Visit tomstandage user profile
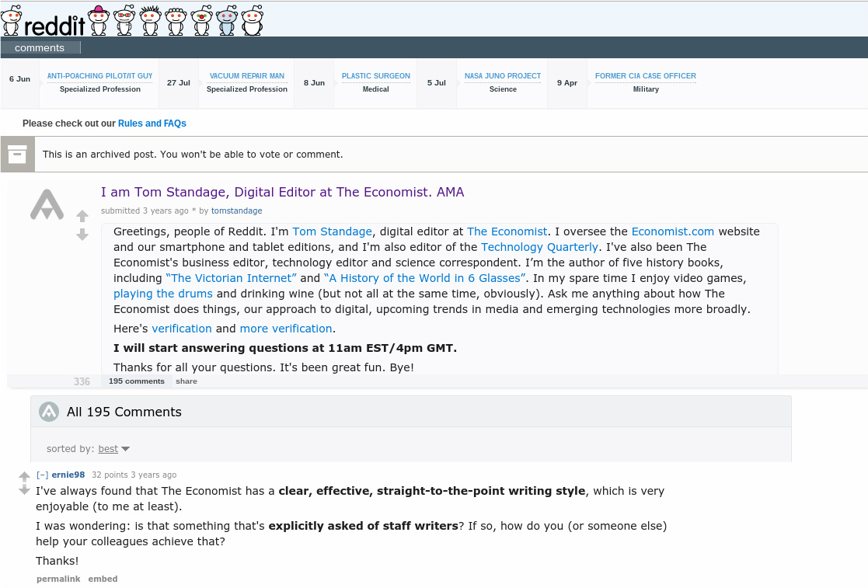868x588 pixels. point(236,210)
